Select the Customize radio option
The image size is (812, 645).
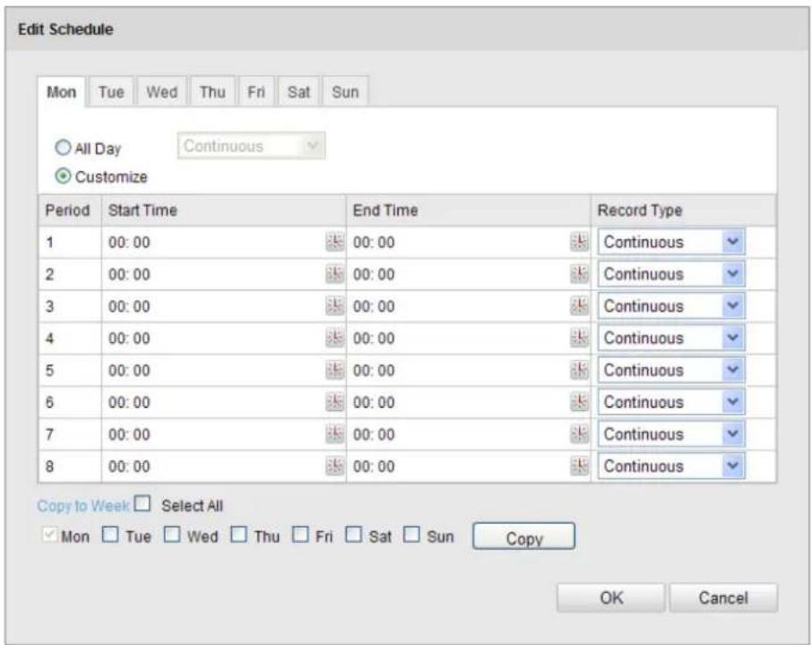(63, 176)
